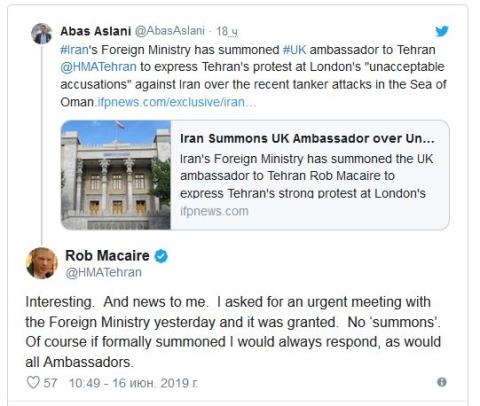Open the @HMATehran mention in quoted tweet
Image resolution: width=480 pixels, height=406 pixels.
click(98, 67)
